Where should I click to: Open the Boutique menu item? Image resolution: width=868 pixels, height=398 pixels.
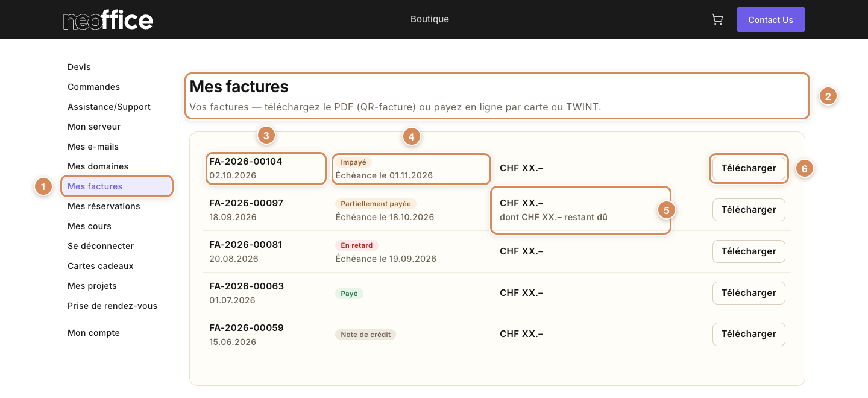coord(430,19)
